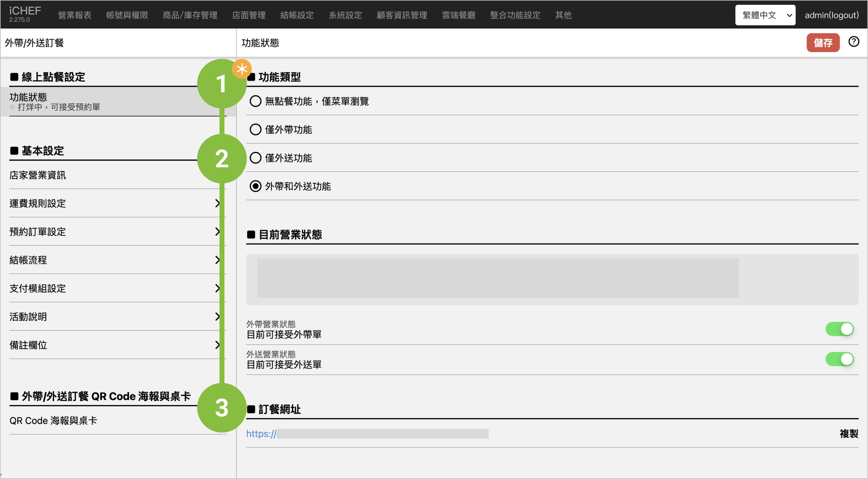The width and height of the screenshot is (868, 479).
Task: Toggle 外送營業狀態 switch
Action: click(839, 359)
